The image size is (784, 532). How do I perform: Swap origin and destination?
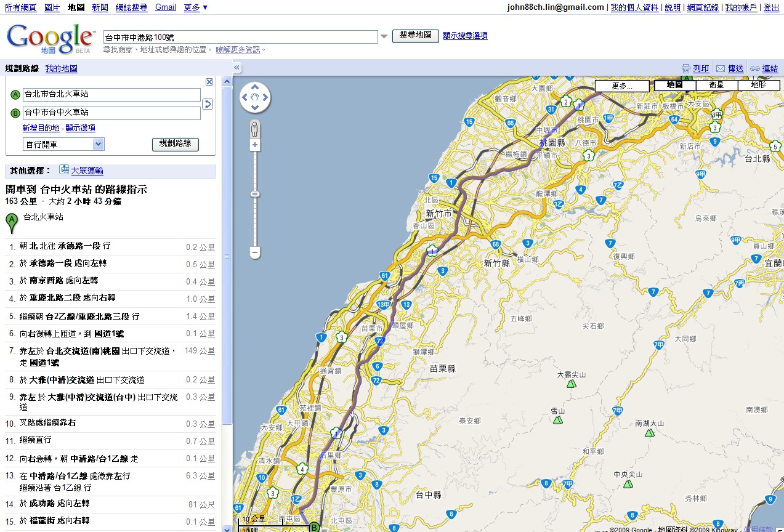click(x=208, y=104)
